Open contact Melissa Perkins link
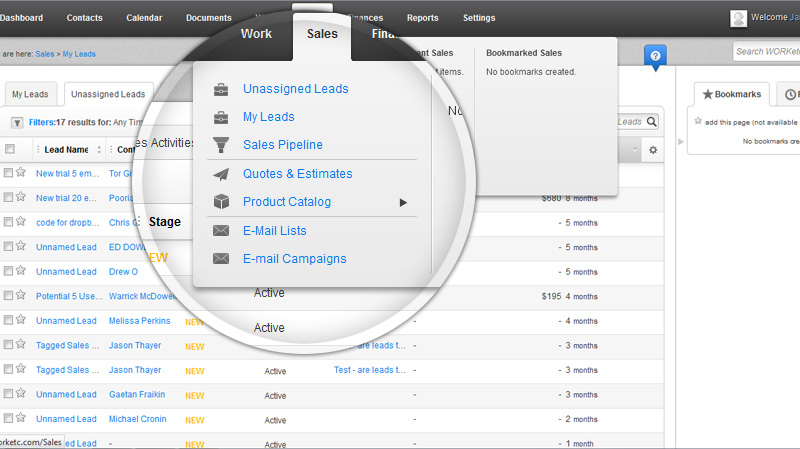The height and width of the screenshot is (449, 800). tap(139, 320)
